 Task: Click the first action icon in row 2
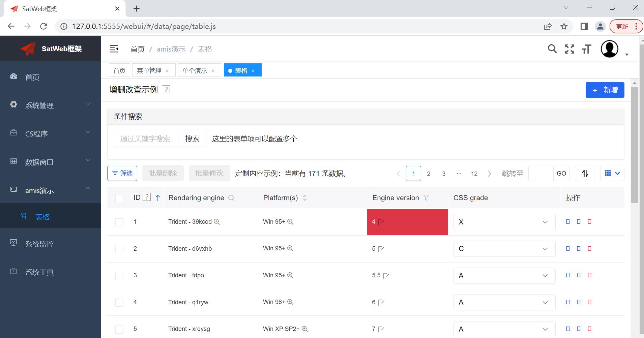point(568,249)
